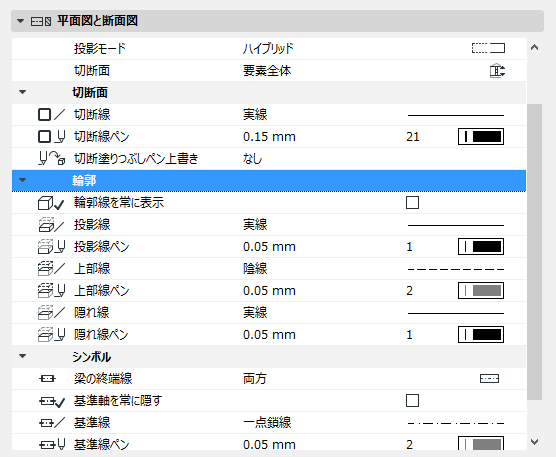556x457 pixels.
Task: Open the 投影線ペン color swatch
Action: [x=481, y=247]
